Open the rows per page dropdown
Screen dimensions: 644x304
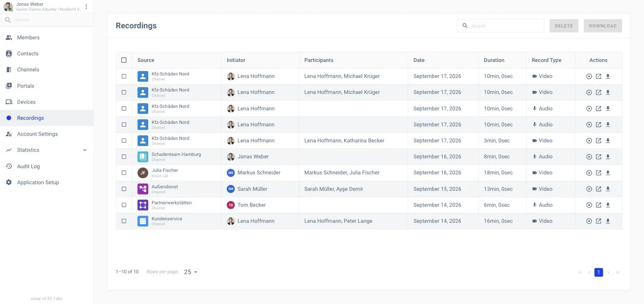click(x=191, y=272)
